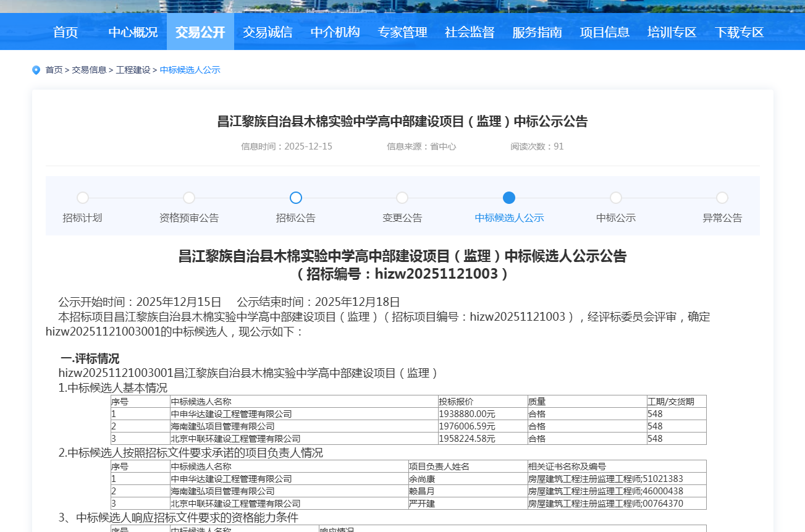805x532 pixels.
Task: Go to 首页 in the navigation bar
Action: (65, 32)
